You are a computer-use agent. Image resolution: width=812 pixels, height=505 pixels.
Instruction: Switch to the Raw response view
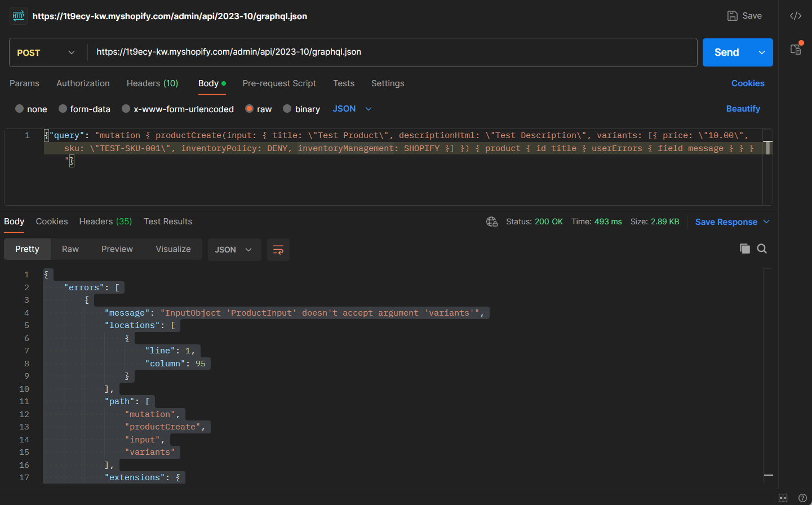70,249
